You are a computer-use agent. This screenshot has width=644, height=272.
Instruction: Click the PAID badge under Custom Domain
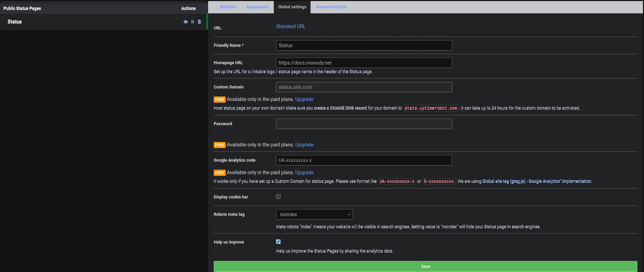pyautogui.click(x=220, y=100)
